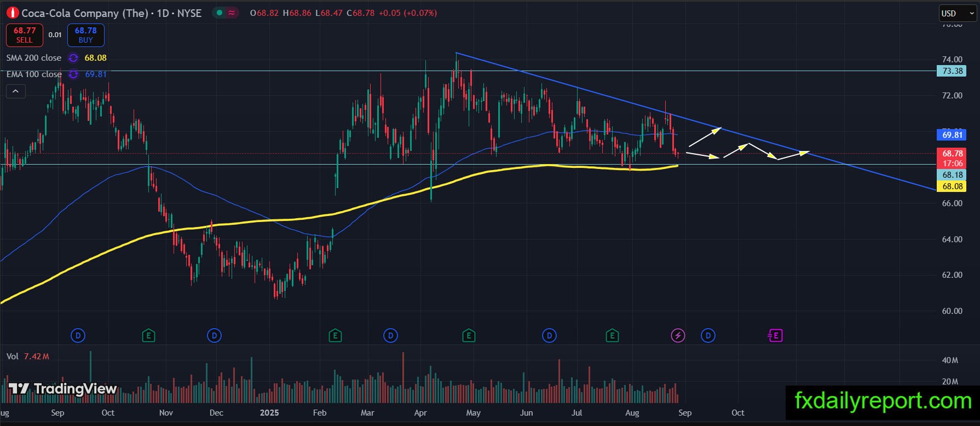Click the SMA 200 purple refresh icon
The image size is (980, 426).
click(x=73, y=58)
